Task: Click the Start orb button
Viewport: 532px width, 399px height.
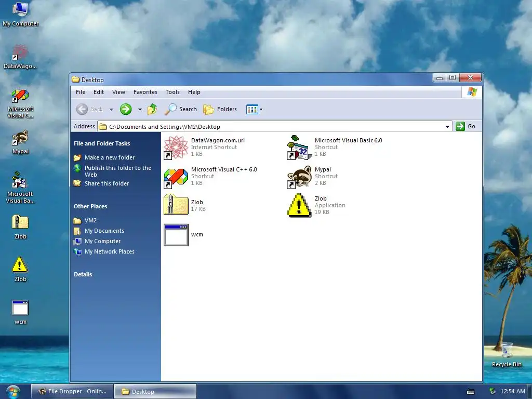Action: click(x=12, y=392)
